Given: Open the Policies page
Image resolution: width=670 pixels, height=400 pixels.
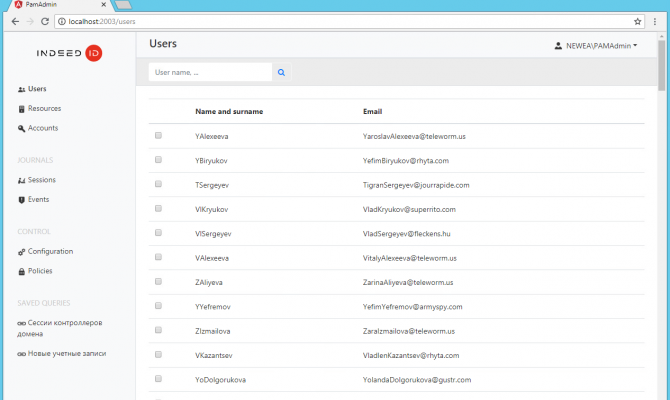Looking at the screenshot, I should click(x=40, y=271).
